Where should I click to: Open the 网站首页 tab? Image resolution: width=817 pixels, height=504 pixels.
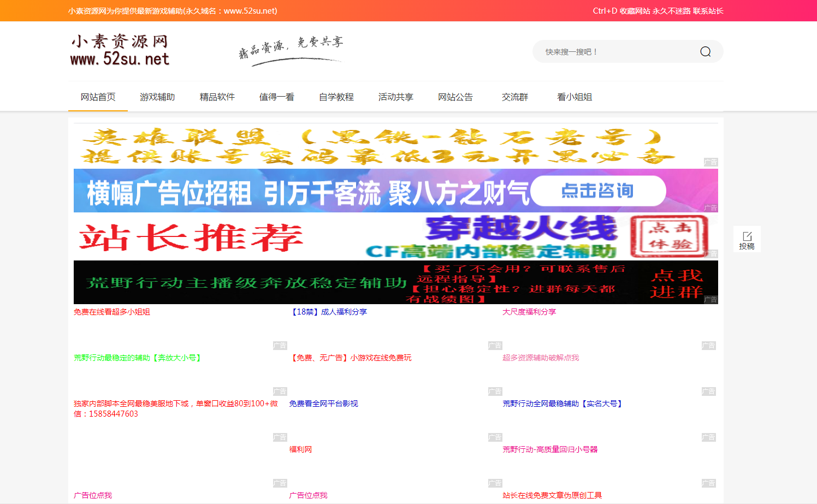pyautogui.click(x=98, y=97)
